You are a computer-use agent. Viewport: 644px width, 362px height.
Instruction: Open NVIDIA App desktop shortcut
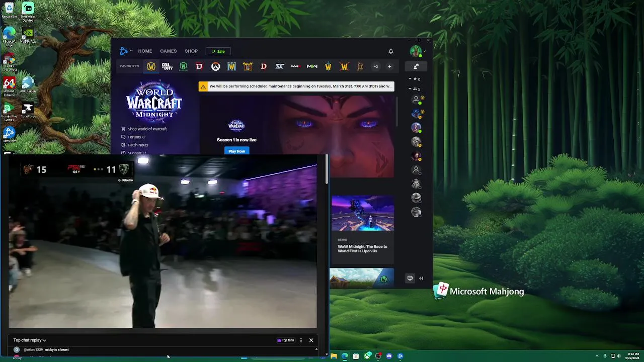pos(28,35)
